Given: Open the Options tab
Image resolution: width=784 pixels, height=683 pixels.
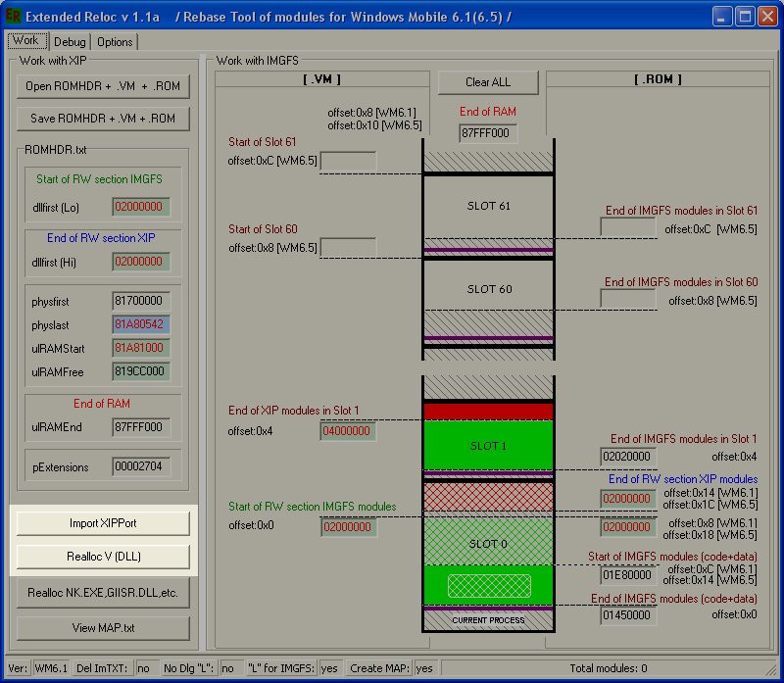Looking at the screenshot, I should [x=115, y=42].
